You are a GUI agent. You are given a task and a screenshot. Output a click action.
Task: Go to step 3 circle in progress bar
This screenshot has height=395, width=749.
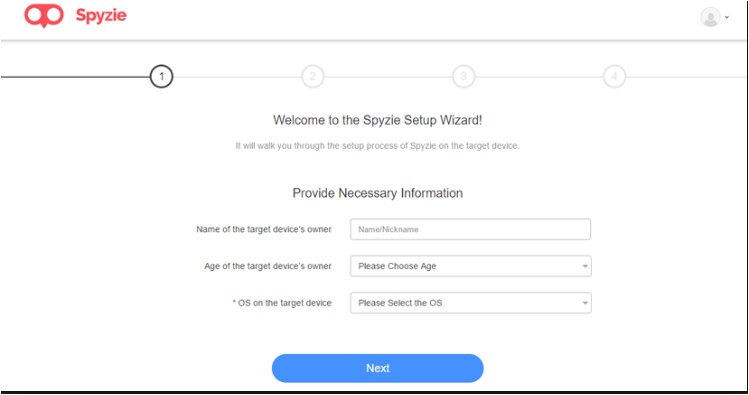(x=463, y=76)
